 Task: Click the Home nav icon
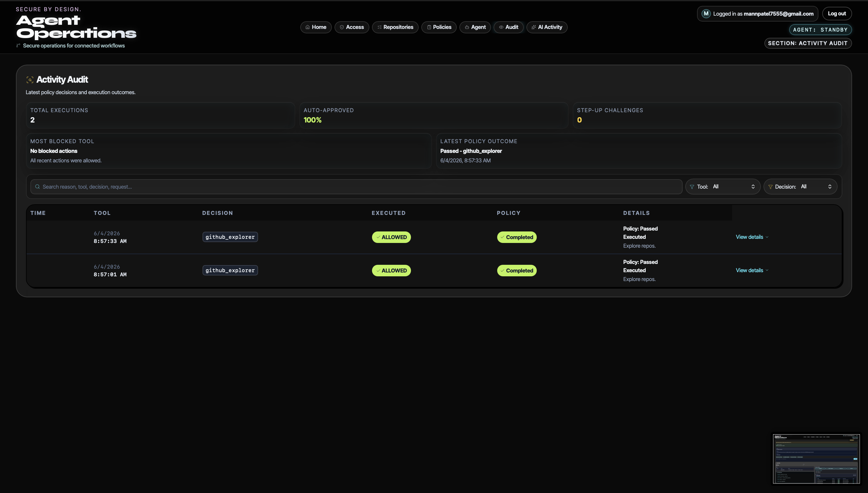(x=307, y=27)
